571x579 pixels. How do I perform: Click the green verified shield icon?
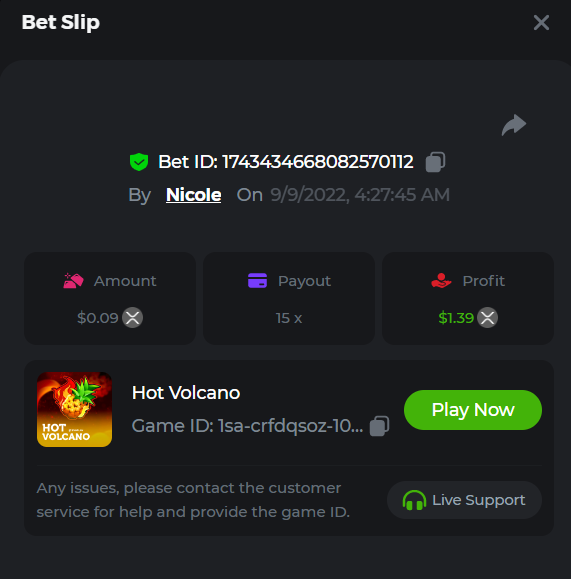(x=139, y=162)
